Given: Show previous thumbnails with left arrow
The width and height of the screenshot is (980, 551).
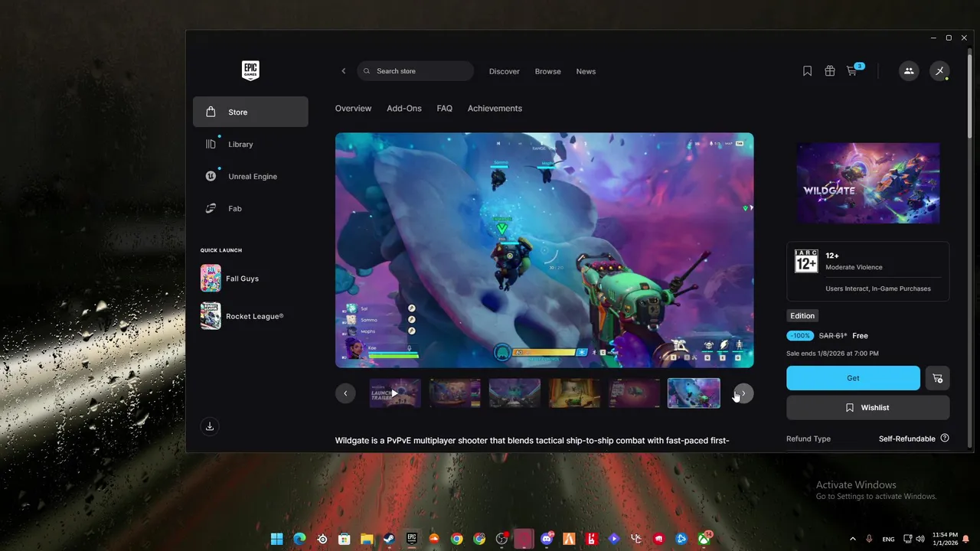Looking at the screenshot, I should (x=345, y=393).
